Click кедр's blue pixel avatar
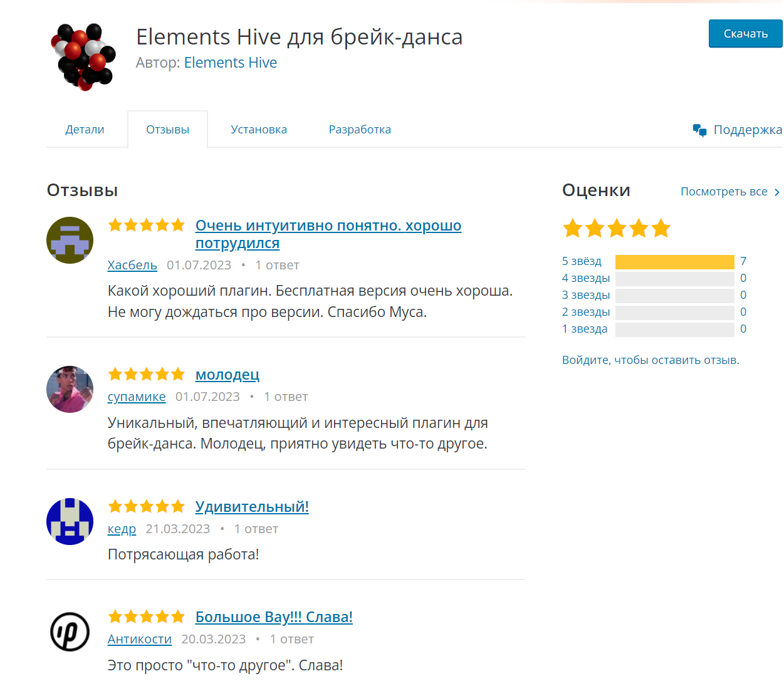The height and width of the screenshot is (686, 784). [x=70, y=521]
